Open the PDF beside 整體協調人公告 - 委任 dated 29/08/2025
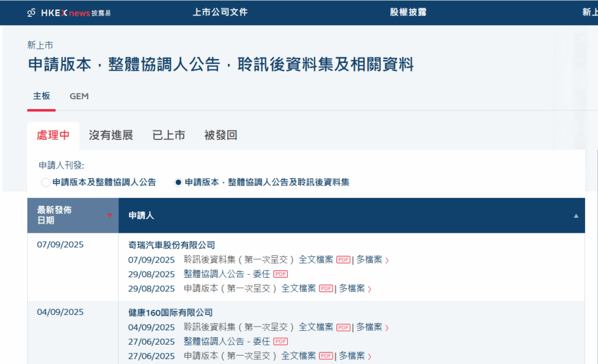598x364 pixels. click(280, 273)
